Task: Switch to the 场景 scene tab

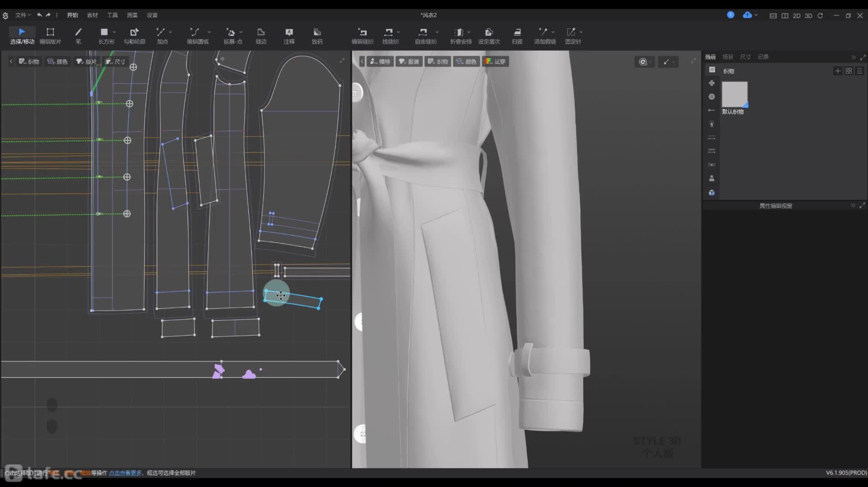Action: pos(728,57)
